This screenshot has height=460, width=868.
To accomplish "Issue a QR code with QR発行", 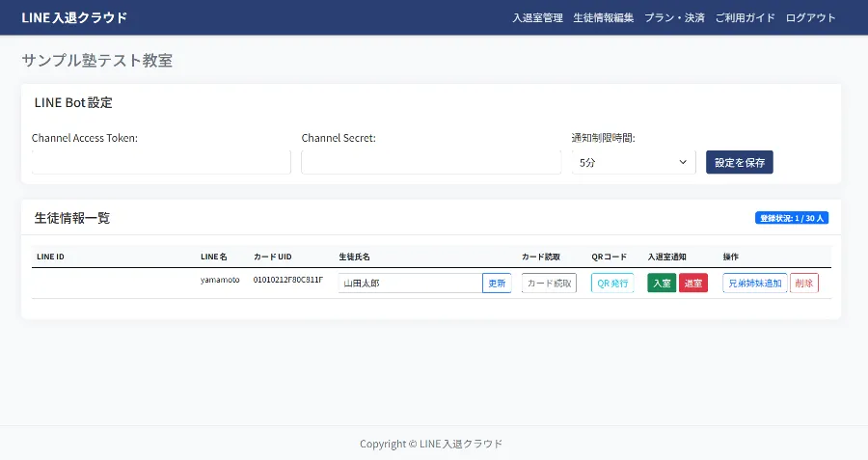I will 612,284.
